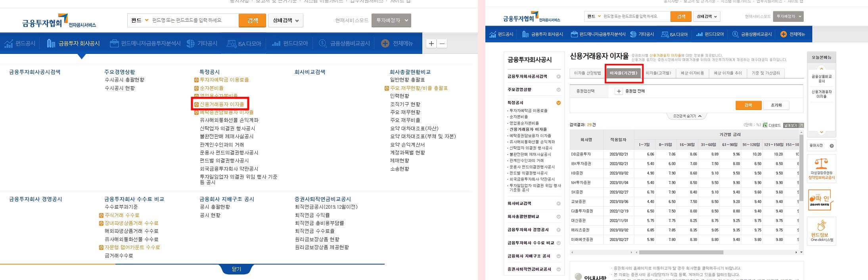Image resolution: width=868 pixels, height=280 pixels.
Task: Click 펀드정보 One-click시스템 banner
Action: (821, 231)
